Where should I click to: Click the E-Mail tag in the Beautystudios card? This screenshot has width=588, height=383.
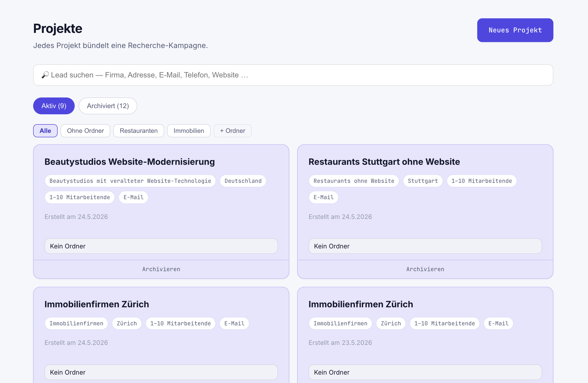[x=134, y=197]
